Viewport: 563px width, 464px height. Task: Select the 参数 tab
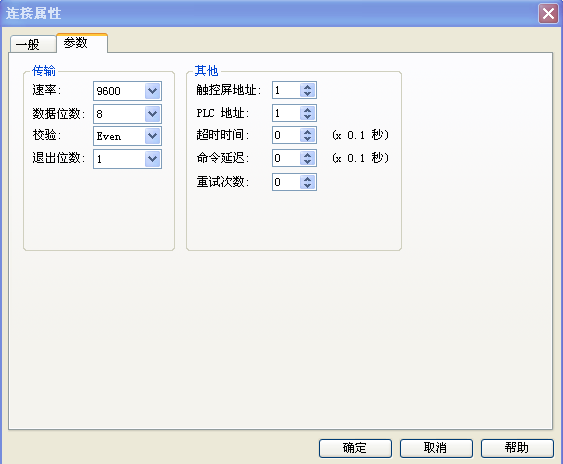pyautogui.click(x=82, y=43)
